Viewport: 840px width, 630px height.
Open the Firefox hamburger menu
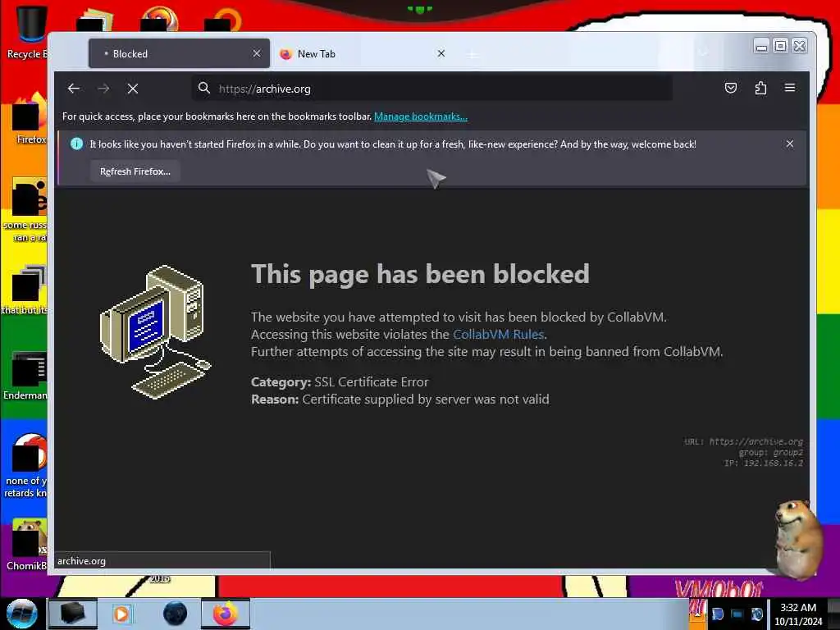[x=790, y=88]
